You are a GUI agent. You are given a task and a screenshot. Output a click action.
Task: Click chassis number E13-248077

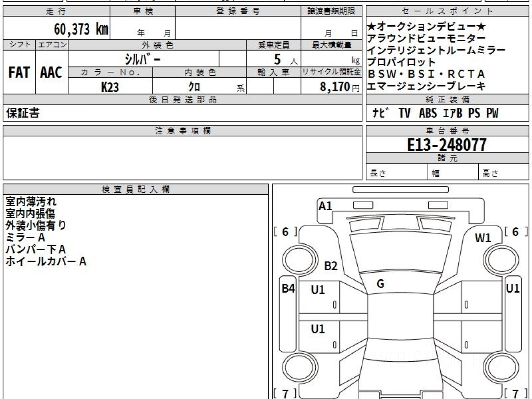point(447,145)
